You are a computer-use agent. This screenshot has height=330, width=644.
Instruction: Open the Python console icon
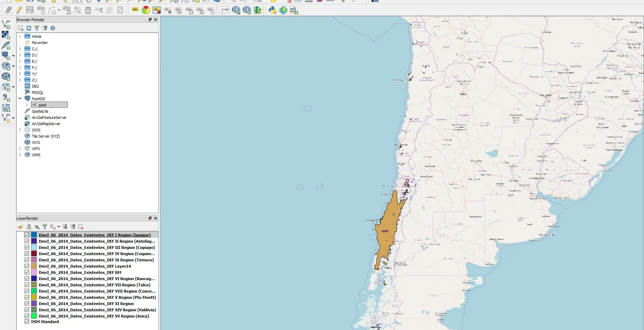tap(272, 10)
